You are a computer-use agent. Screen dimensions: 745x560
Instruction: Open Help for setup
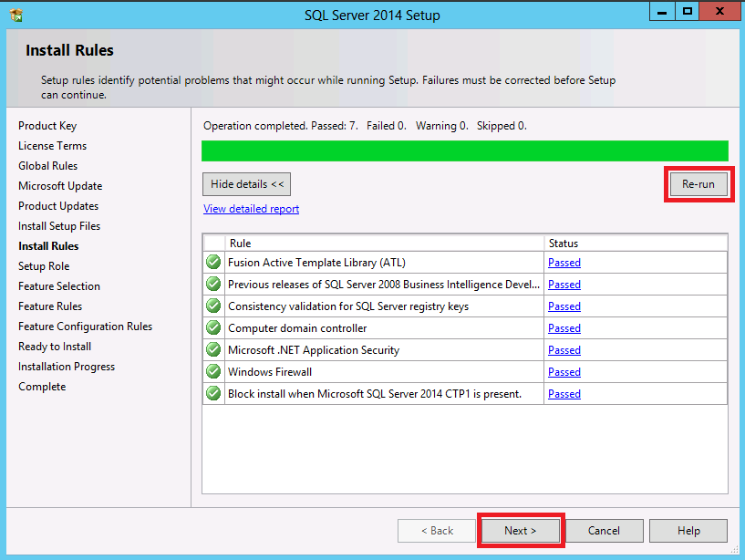click(688, 531)
